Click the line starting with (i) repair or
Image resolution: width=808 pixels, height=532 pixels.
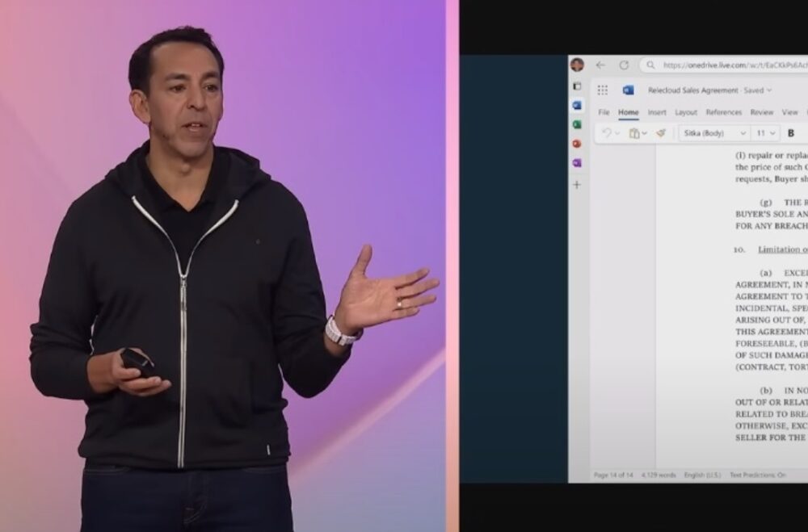[772, 155]
